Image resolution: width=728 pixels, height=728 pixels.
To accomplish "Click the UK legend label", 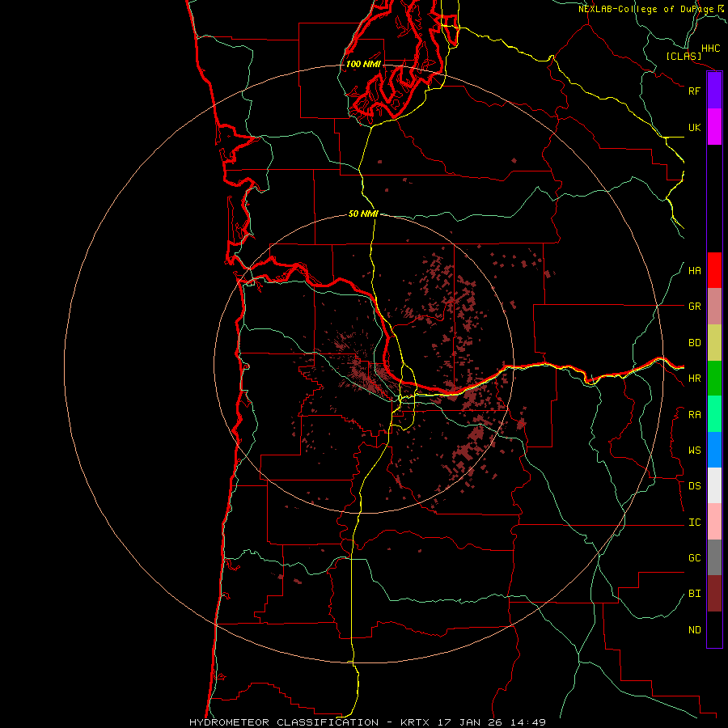I will tap(694, 127).
